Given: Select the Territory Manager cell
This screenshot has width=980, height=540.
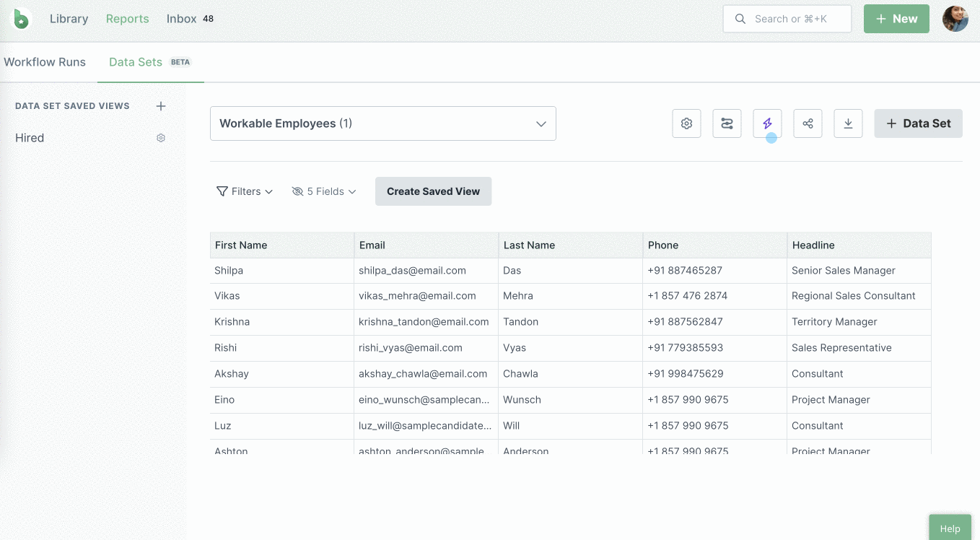Looking at the screenshot, I should (859, 322).
